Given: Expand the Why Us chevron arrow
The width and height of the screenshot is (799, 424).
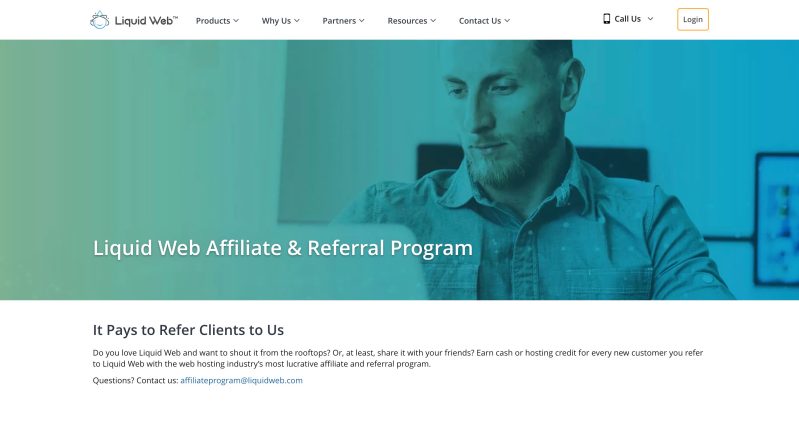Looking at the screenshot, I should click(297, 21).
